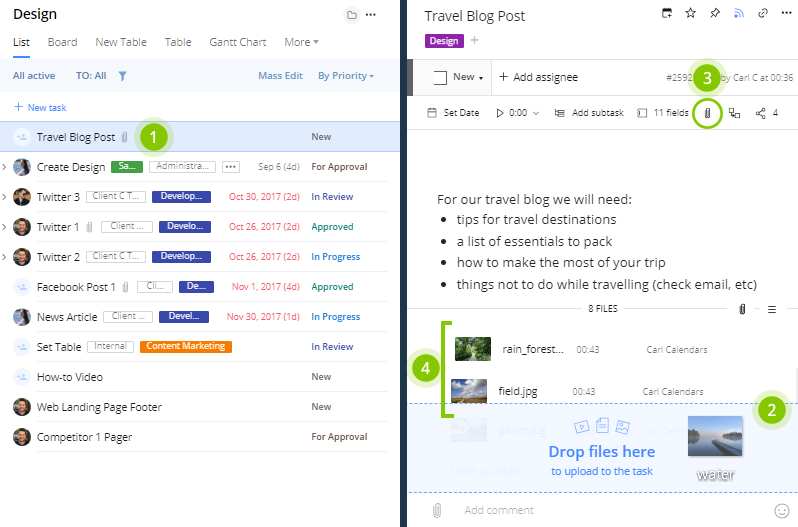
Task: Open the New status dropdown in task panel
Action: coord(468,77)
